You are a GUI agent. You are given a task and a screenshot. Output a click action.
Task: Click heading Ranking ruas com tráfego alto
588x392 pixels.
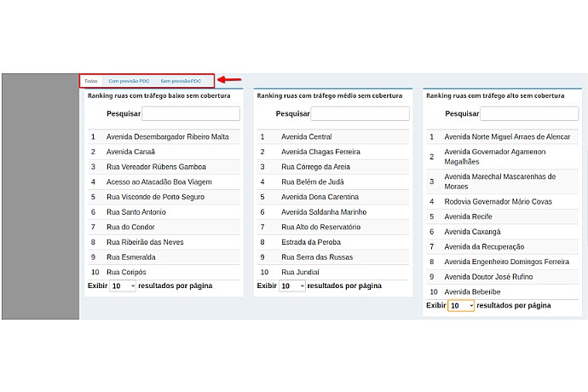click(495, 96)
